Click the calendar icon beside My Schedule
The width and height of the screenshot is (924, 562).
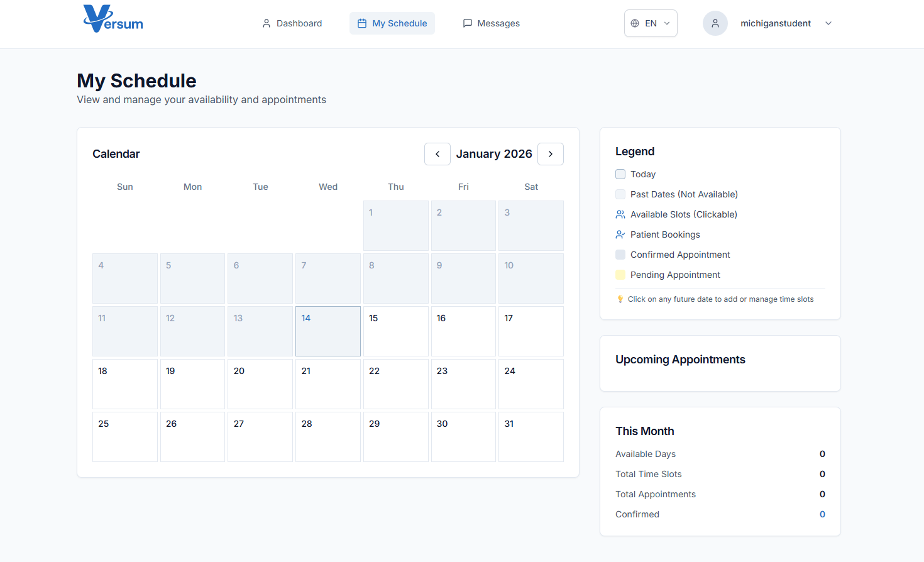click(x=362, y=23)
